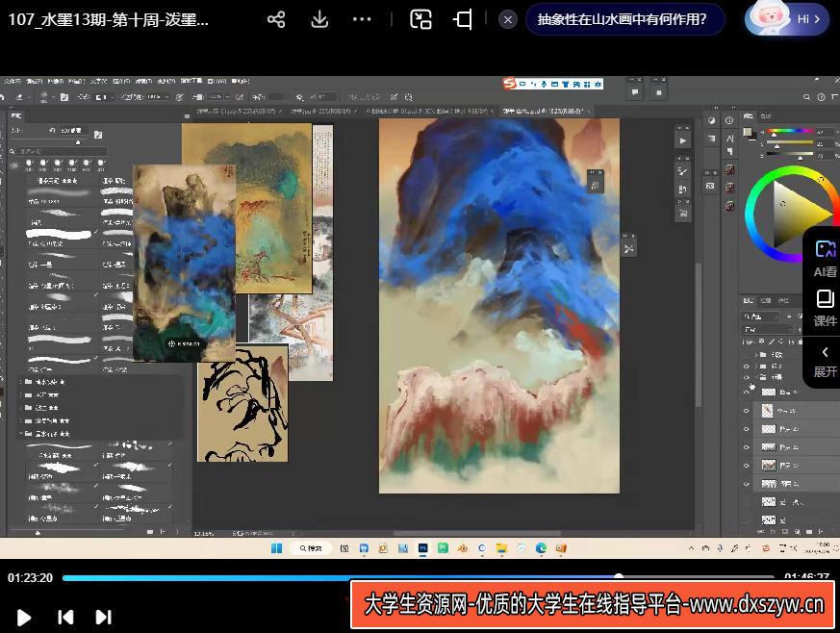Screen dimensions: 840x633
Task: Open the brush flow value dropdown arrow
Action: coord(227,97)
